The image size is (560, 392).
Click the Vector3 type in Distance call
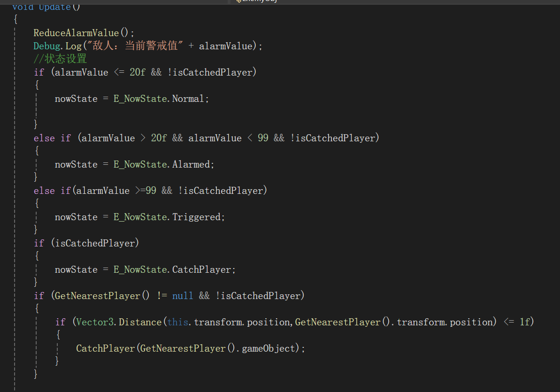(96, 322)
